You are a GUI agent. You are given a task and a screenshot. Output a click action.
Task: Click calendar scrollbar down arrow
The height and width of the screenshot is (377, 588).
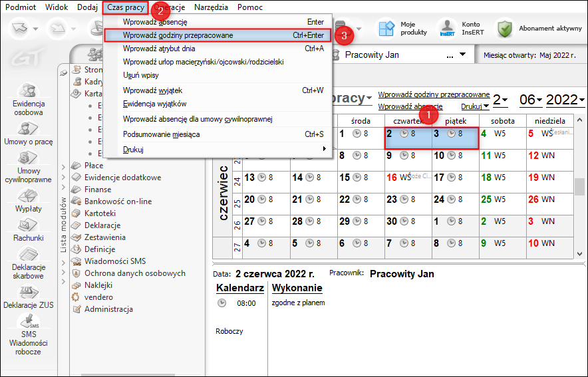(580, 254)
